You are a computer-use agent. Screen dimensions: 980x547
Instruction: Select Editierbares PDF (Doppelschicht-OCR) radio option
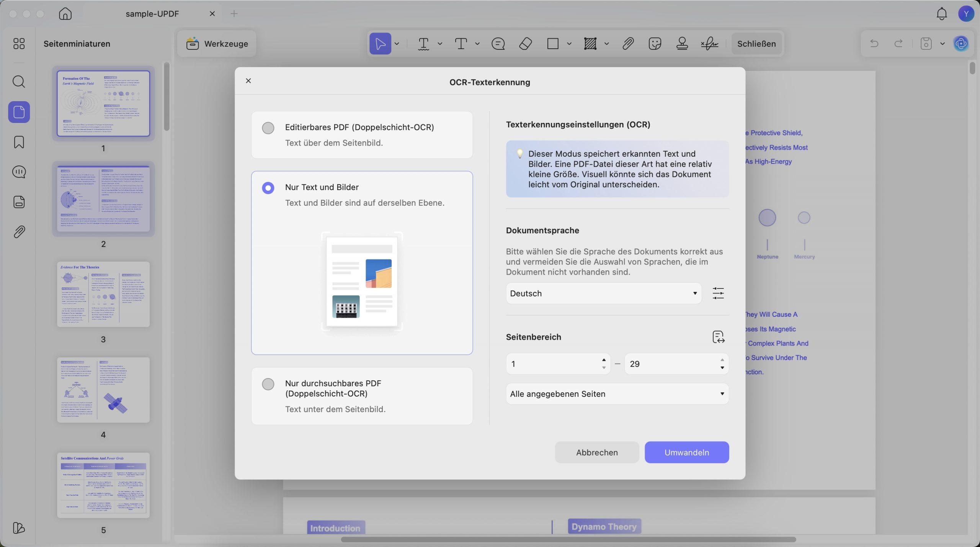268,128
